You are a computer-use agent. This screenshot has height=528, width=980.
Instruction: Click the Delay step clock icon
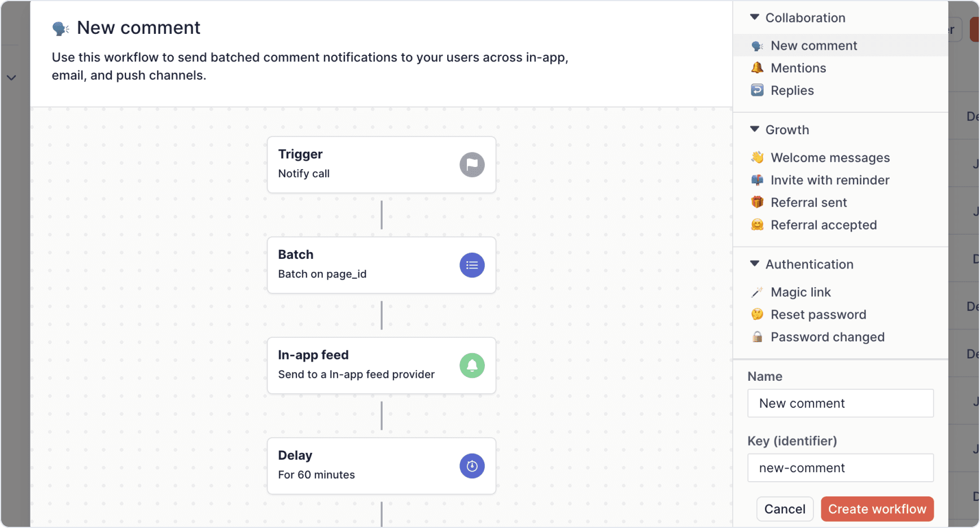[472, 466]
